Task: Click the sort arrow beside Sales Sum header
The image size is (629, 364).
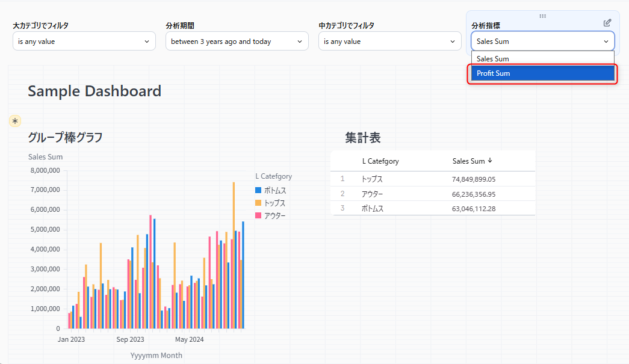Action: [490, 161]
